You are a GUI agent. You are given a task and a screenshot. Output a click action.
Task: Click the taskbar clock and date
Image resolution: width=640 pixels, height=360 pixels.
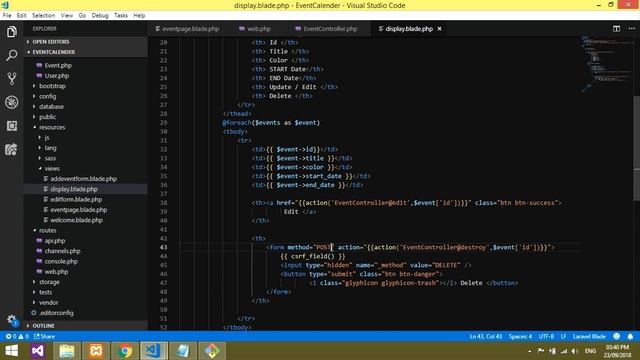point(617,351)
